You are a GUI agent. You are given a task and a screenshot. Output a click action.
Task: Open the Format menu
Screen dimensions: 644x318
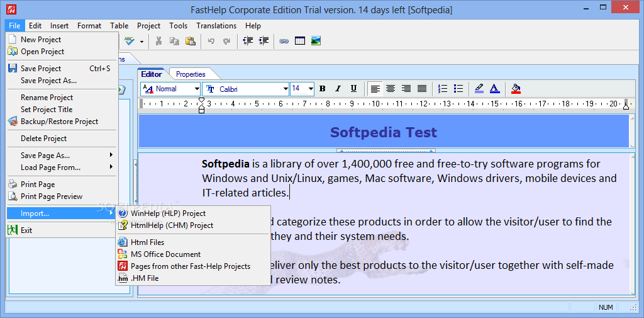click(89, 26)
